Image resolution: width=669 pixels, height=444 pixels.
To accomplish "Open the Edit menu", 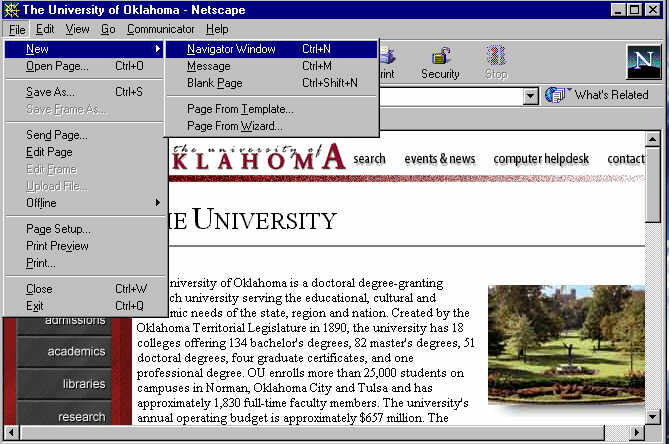I will 45,29.
